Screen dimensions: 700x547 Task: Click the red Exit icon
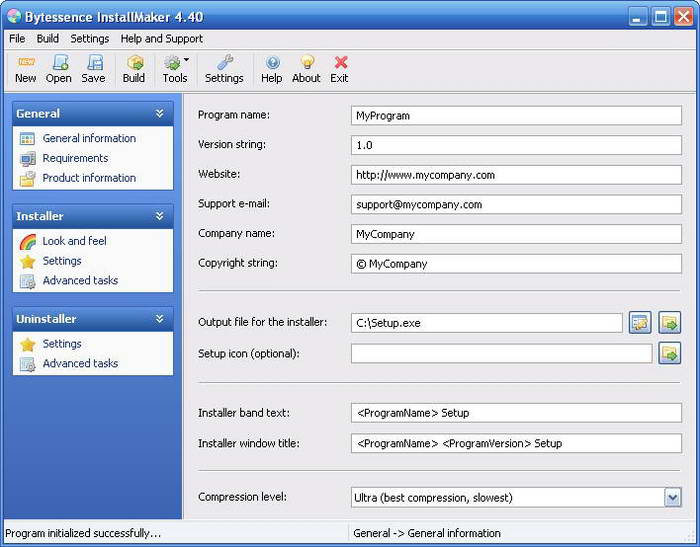pos(341,63)
